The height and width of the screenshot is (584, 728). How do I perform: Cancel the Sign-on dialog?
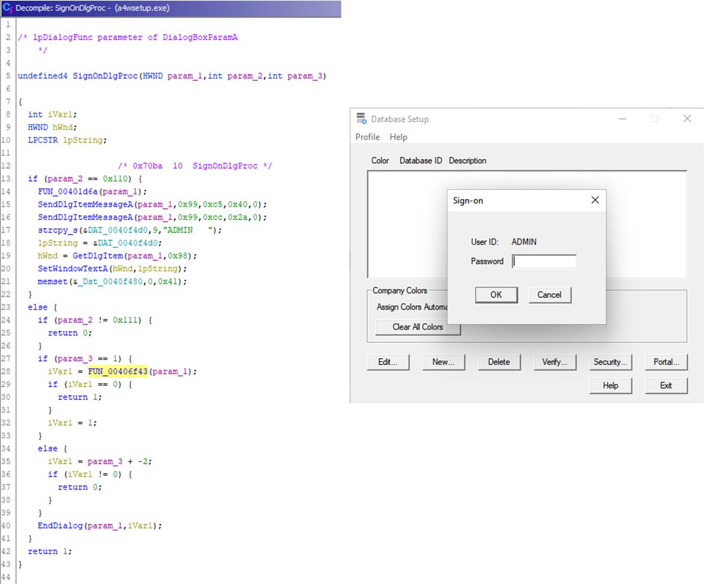click(549, 295)
